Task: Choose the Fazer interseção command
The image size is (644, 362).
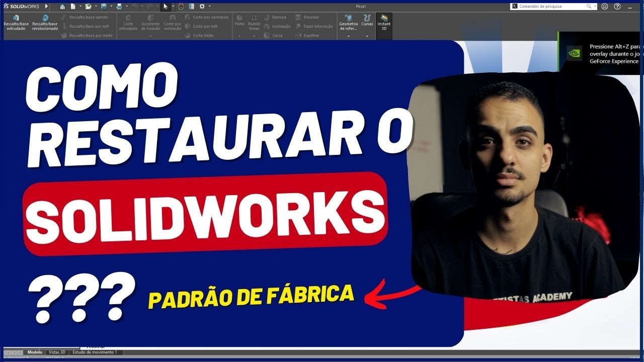Action: click(x=314, y=26)
